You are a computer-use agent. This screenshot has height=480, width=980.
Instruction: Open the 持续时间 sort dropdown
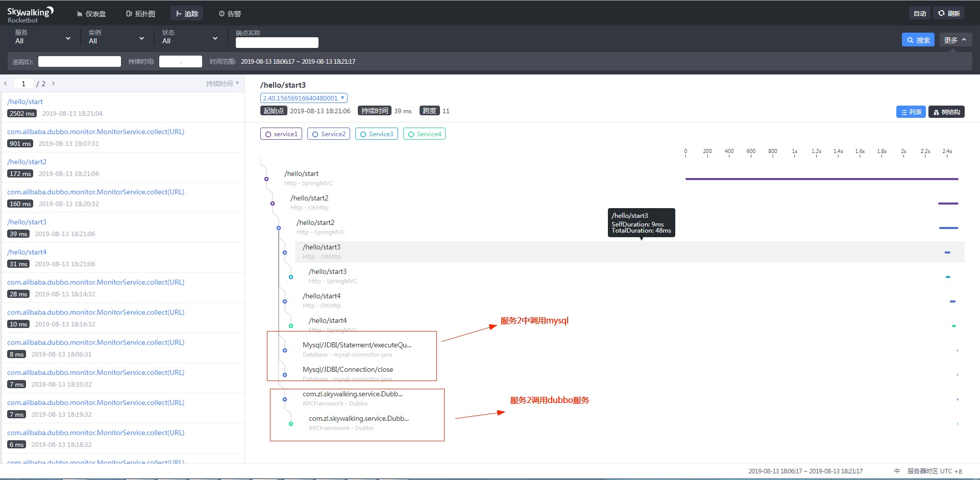[223, 84]
